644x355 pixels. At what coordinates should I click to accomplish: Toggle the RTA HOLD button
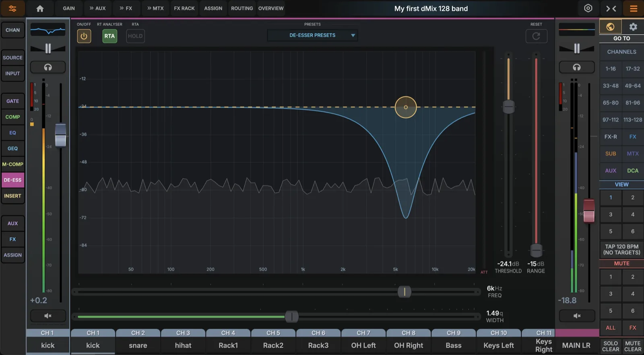pyautogui.click(x=135, y=36)
